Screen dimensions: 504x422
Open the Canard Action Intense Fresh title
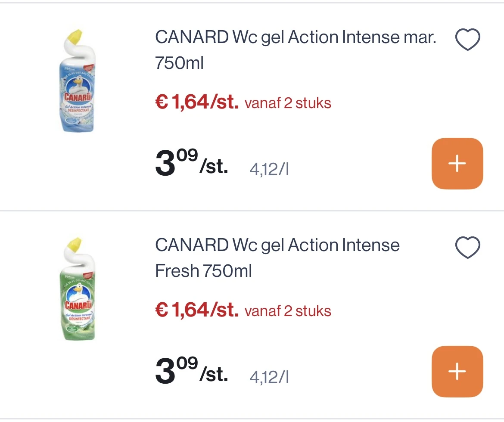pyautogui.click(x=277, y=258)
